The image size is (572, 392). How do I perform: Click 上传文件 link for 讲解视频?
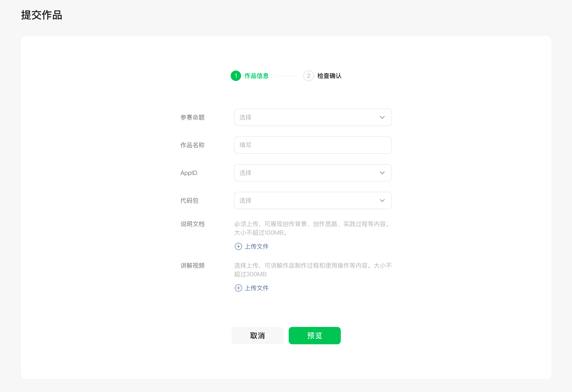(x=256, y=288)
